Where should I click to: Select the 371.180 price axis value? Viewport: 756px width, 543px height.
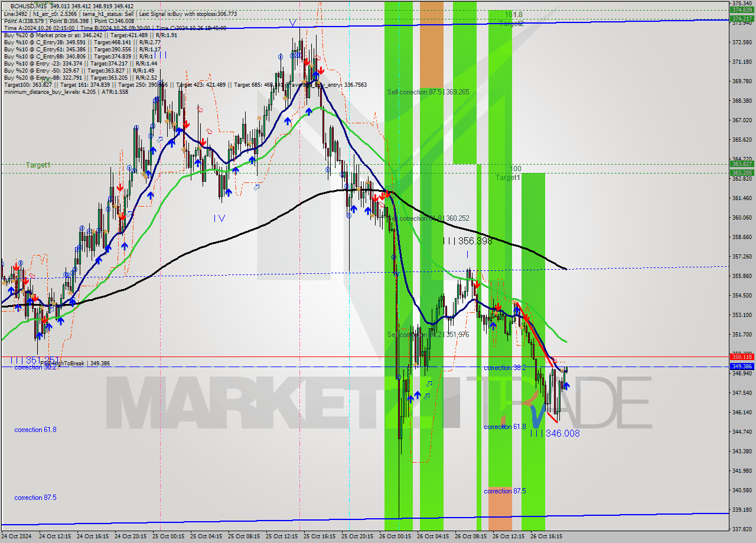(742, 62)
